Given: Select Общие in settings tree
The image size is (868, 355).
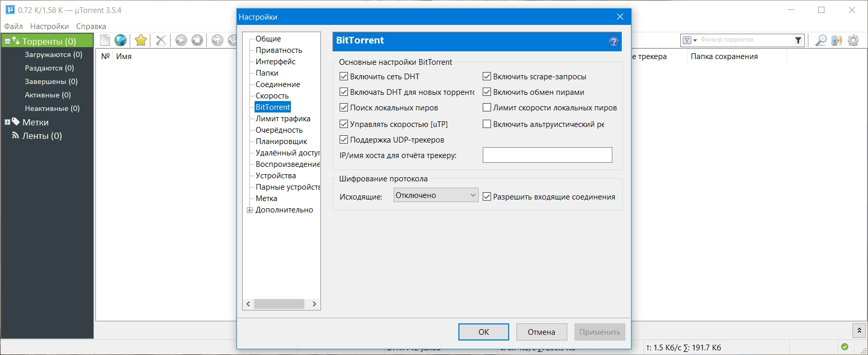Looking at the screenshot, I should click(x=268, y=38).
